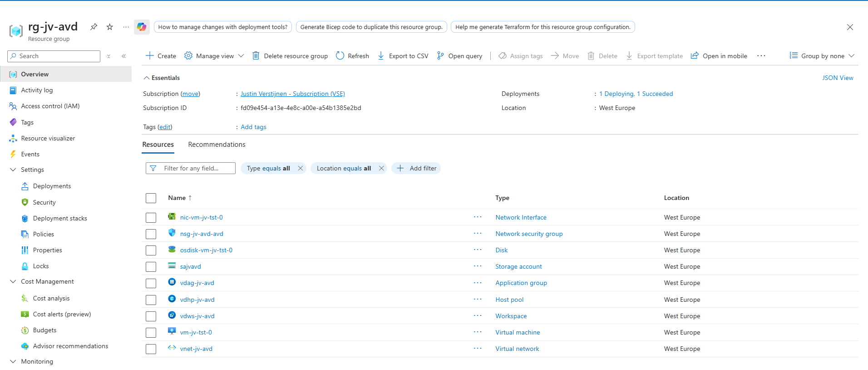The width and height of the screenshot is (868, 370).
Task: Tick the checkbox for vnet-jv-avd
Action: (x=151, y=349)
